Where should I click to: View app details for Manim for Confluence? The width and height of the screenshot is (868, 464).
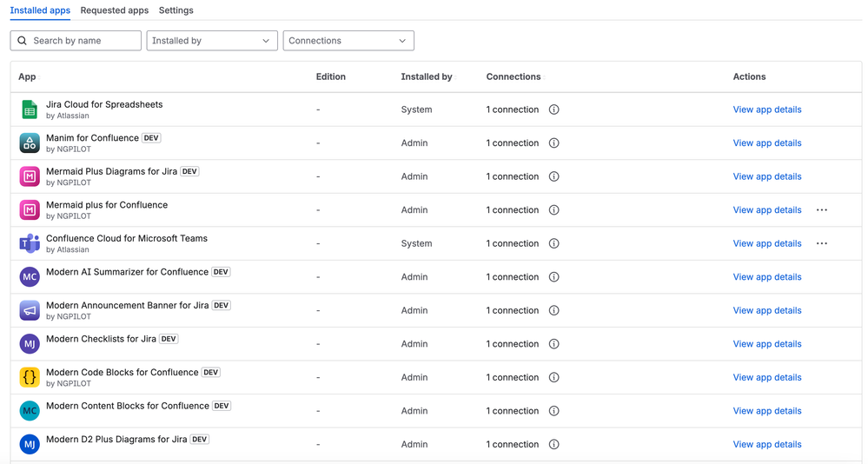[767, 143]
